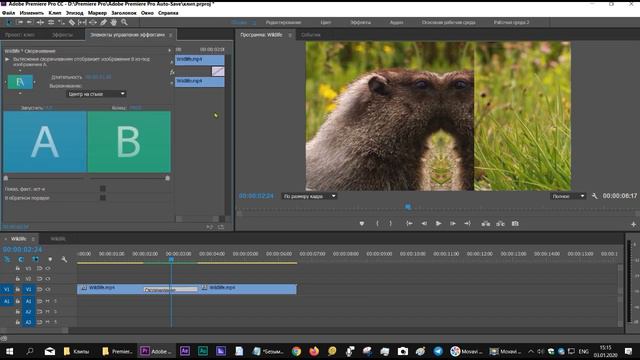640x360 pixels.
Task: Select the first Wildlife.mp4 timeline clip
Action: (x=110, y=288)
